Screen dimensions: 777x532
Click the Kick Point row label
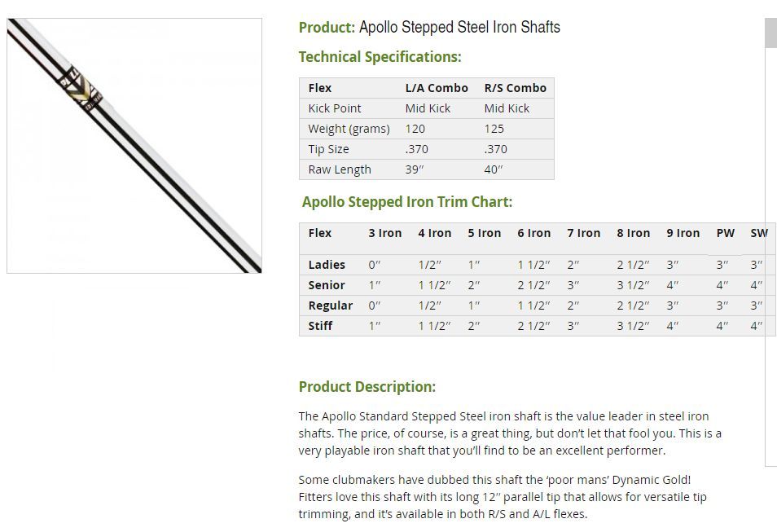(x=335, y=108)
